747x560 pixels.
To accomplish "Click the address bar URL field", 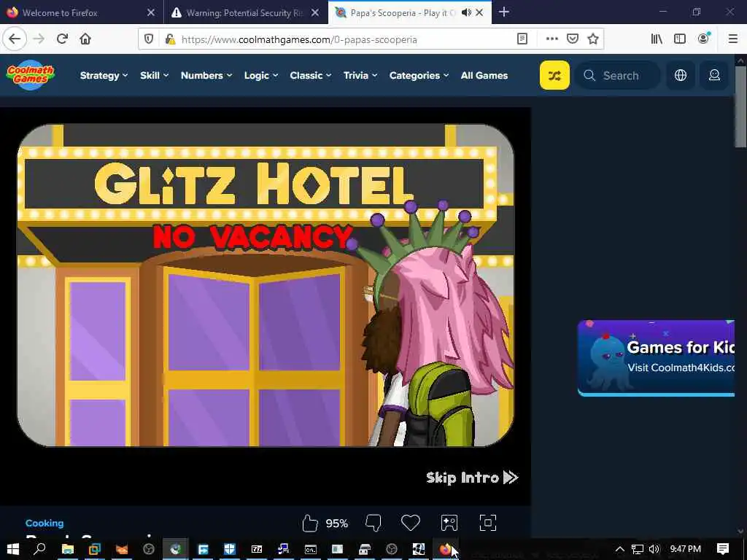I will 345,39.
